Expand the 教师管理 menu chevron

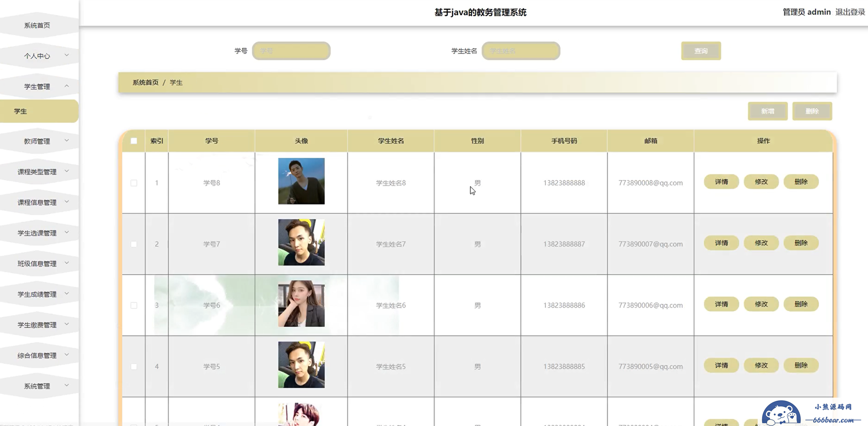[67, 140]
